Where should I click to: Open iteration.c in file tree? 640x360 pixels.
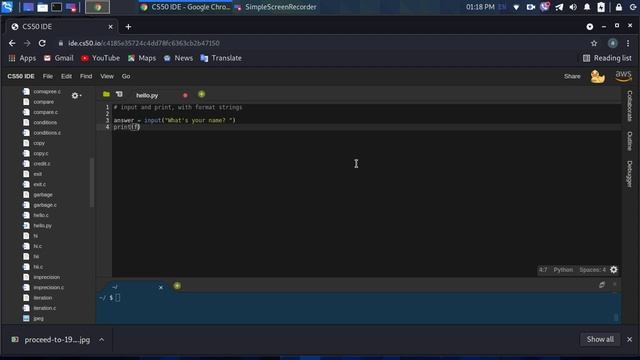(44, 308)
